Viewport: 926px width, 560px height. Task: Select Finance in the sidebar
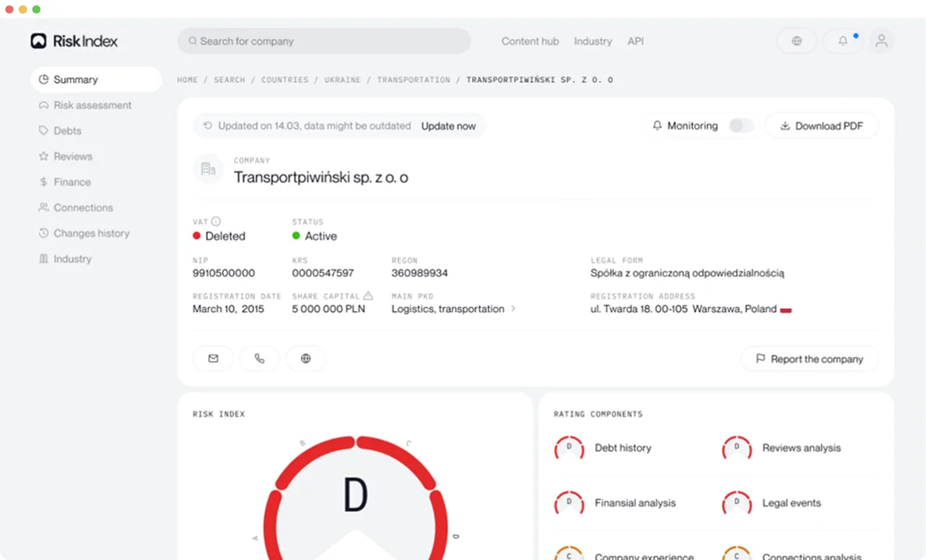click(x=64, y=182)
